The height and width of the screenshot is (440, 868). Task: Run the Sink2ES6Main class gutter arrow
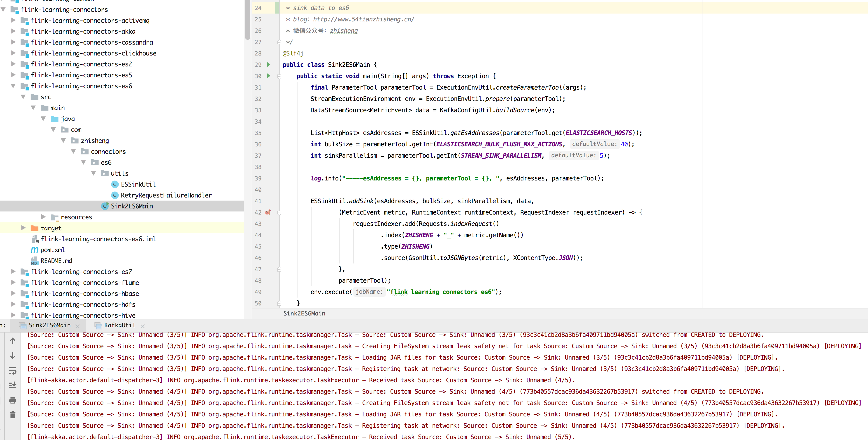[x=269, y=64]
